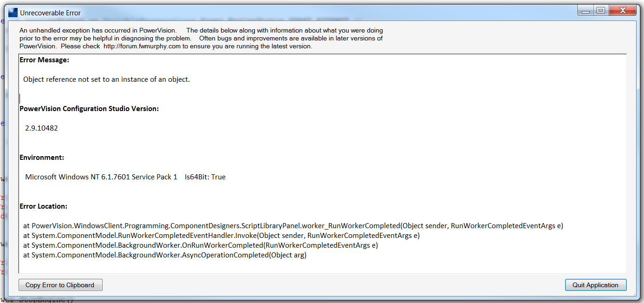
Task: Click the Unrecoverable Error title bar text
Action: 50,13
